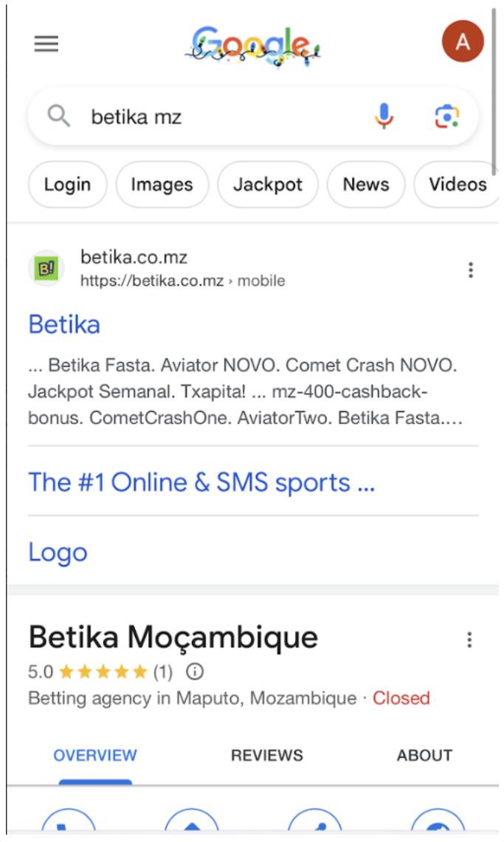This screenshot has height=842, width=504.
Task: Click the Google holiday logo
Action: tap(252, 44)
